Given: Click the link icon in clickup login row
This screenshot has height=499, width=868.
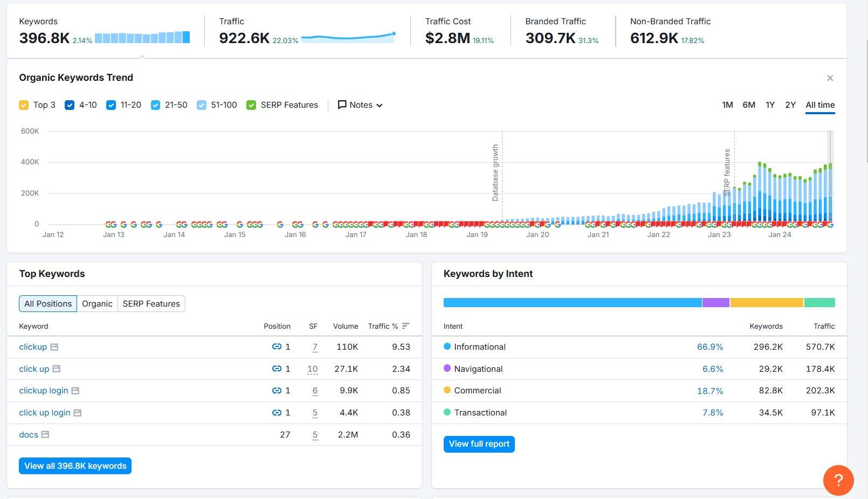Looking at the screenshot, I should 277,391.
